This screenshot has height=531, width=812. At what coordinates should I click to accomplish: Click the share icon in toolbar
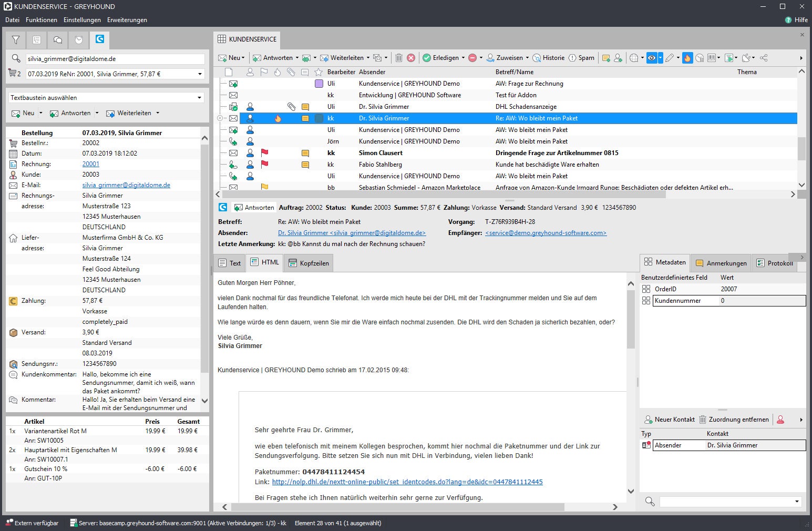[x=764, y=58]
